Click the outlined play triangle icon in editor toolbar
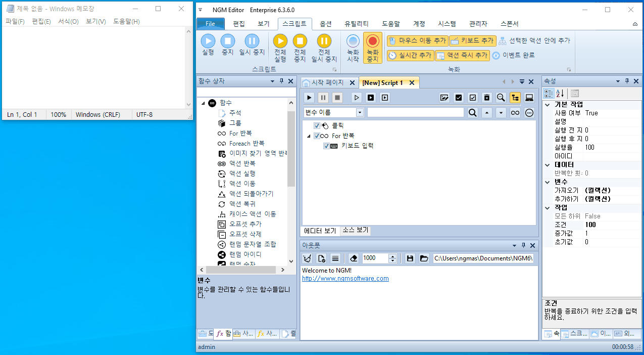 click(x=357, y=98)
